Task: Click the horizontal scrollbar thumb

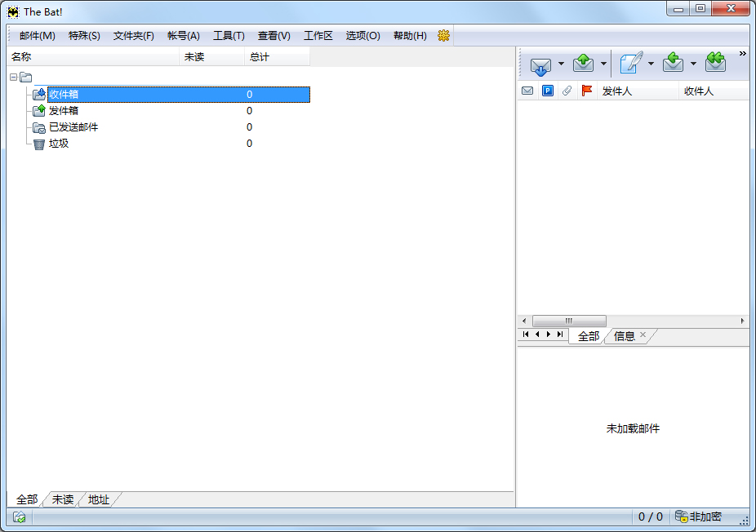Action: [x=569, y=321]
